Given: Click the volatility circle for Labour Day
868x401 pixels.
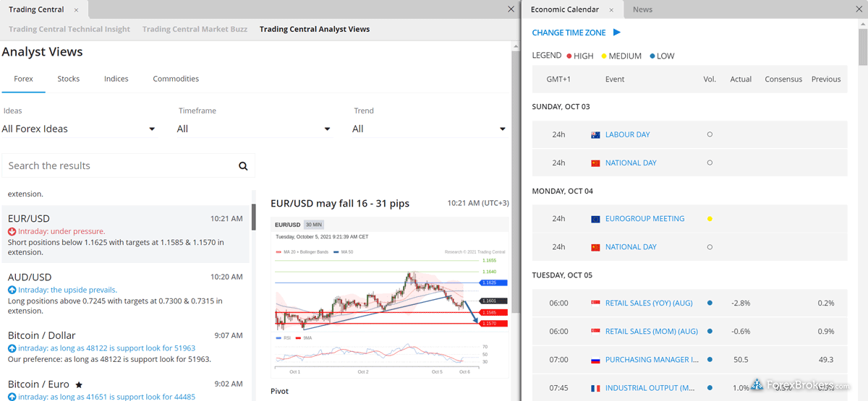Looking at the screenshot, I should tap(710, 134).
